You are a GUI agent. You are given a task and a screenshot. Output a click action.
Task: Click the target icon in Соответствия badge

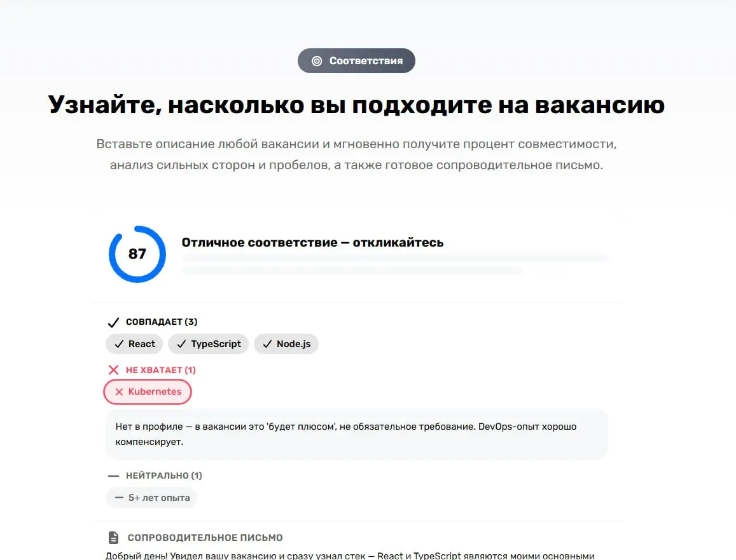tap(317, 61)
